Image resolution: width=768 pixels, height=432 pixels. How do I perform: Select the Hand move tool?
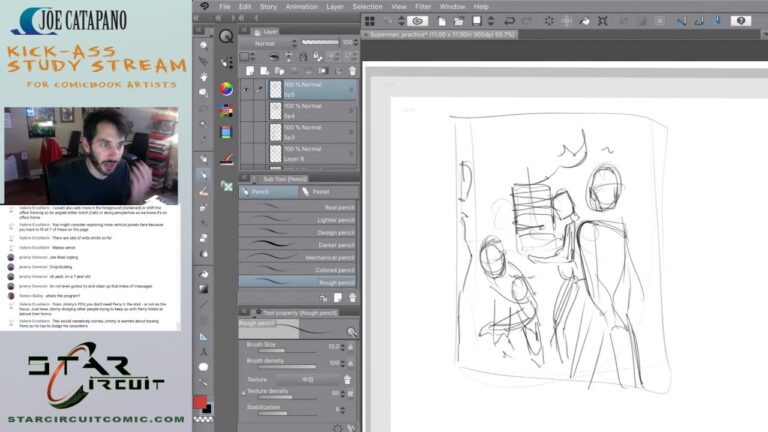203,77
